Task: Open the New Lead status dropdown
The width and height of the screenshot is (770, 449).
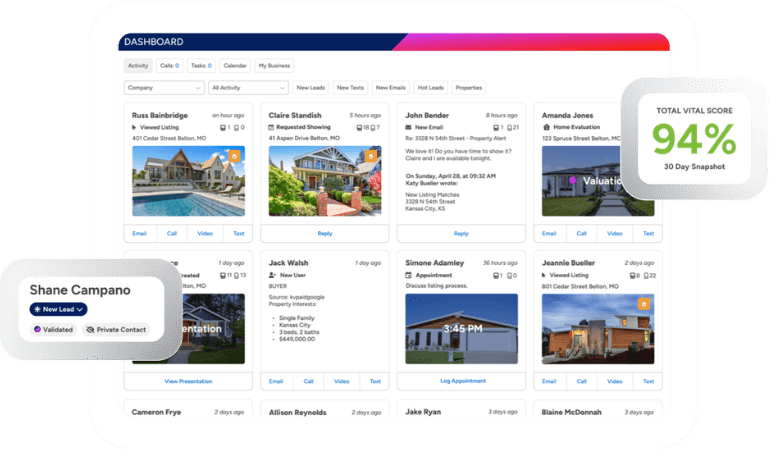Action: [58, 309]
